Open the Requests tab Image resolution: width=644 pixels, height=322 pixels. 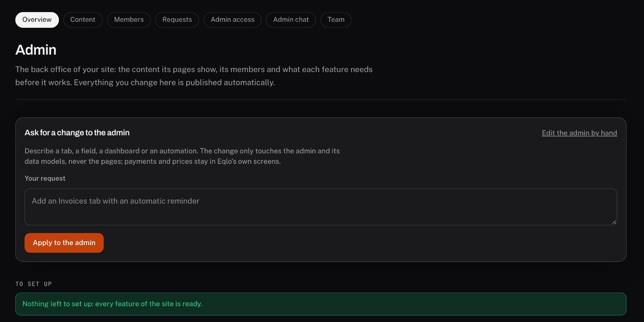click(177, 20)
